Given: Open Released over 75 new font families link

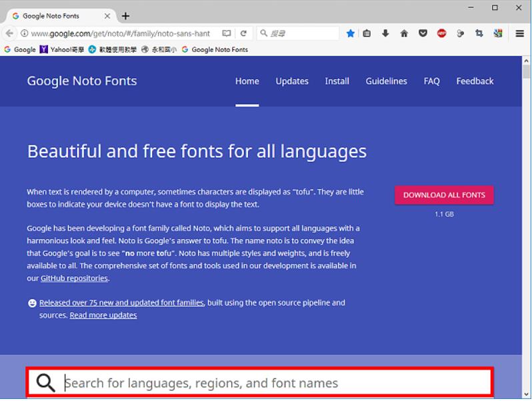Looking at the screenshot, I should click(121, 302).
